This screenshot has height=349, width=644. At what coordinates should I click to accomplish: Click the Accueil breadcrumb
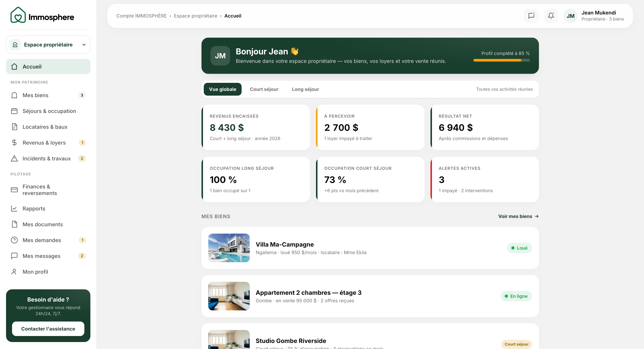(233, 16)
